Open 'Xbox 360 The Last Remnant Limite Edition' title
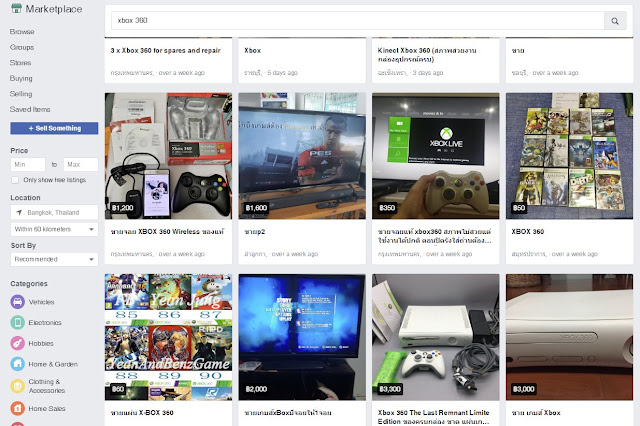The height and width of the screenshot is (426, 640). [433, 417]
